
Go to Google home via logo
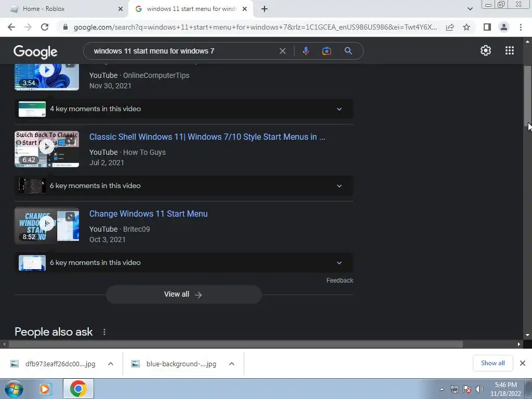35,51
